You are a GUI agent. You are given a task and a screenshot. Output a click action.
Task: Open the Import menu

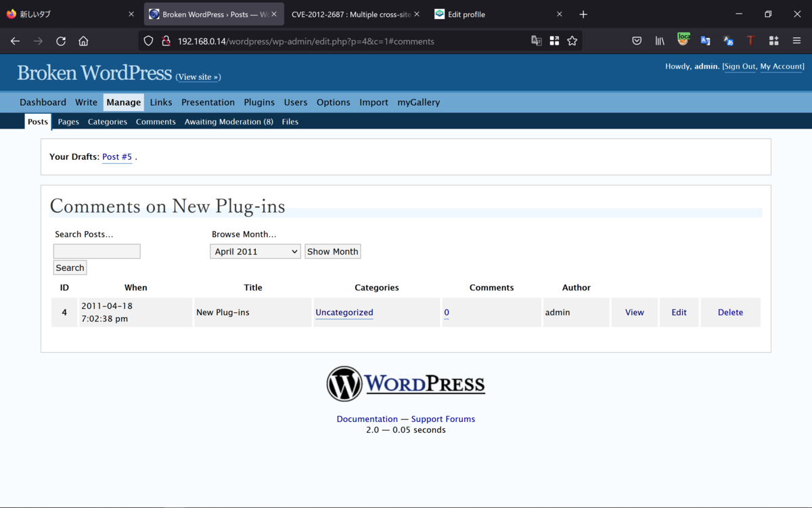374,102
